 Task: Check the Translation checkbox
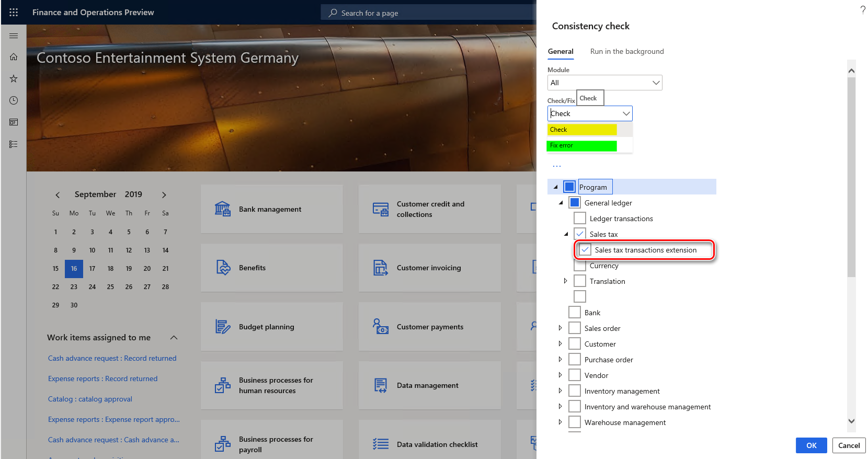point(580,281)
